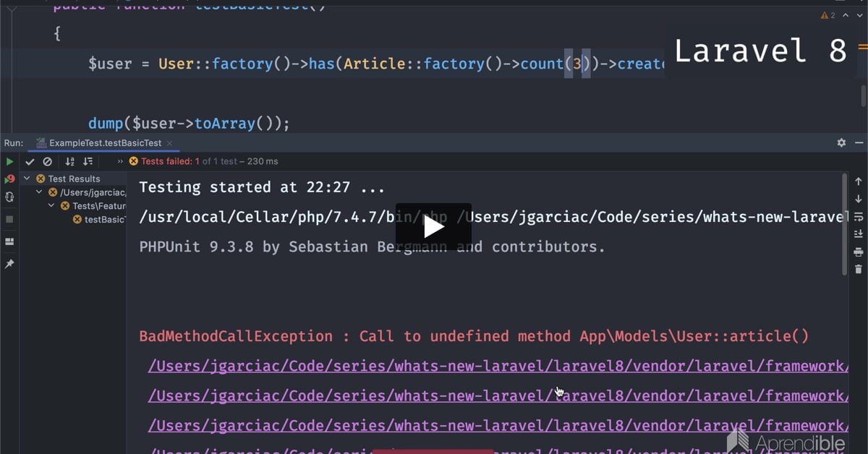Click the 'PHPUnit 9.3.8 by Sebastian Bergmann' line
This screenshot has height=454, width=868.
point(372,247)
